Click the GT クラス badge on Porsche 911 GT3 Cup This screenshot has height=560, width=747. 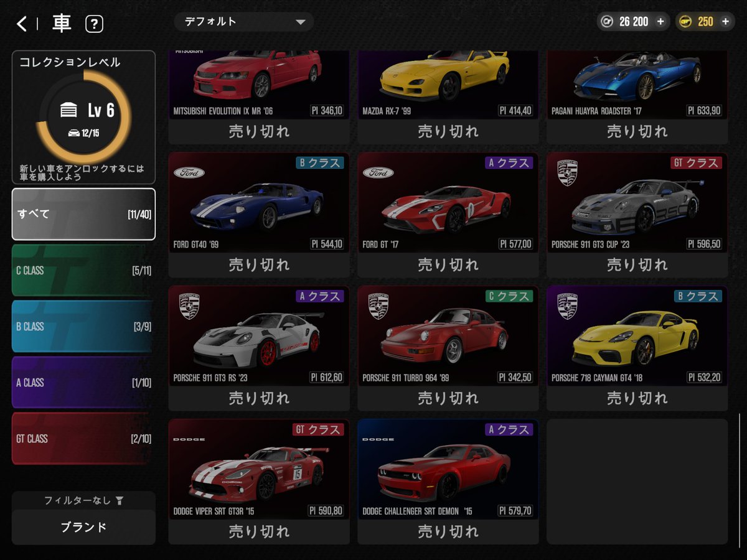point(696,163)
